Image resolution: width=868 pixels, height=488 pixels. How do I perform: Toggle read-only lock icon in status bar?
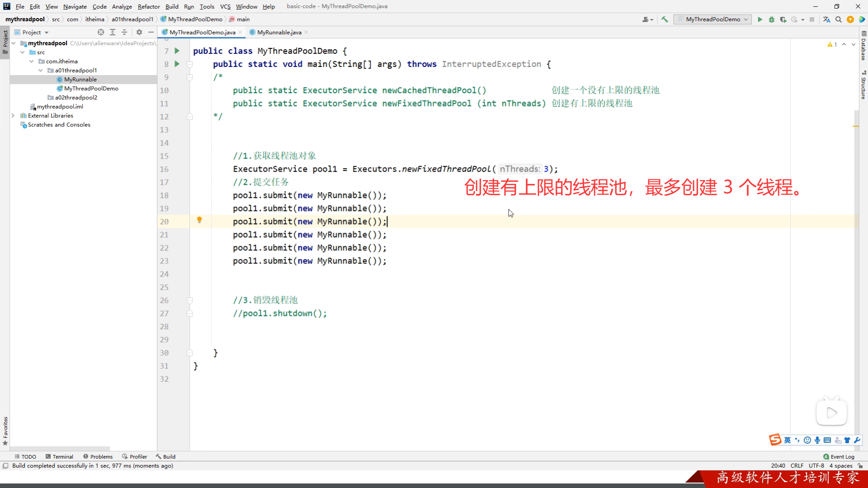[860, 466]
